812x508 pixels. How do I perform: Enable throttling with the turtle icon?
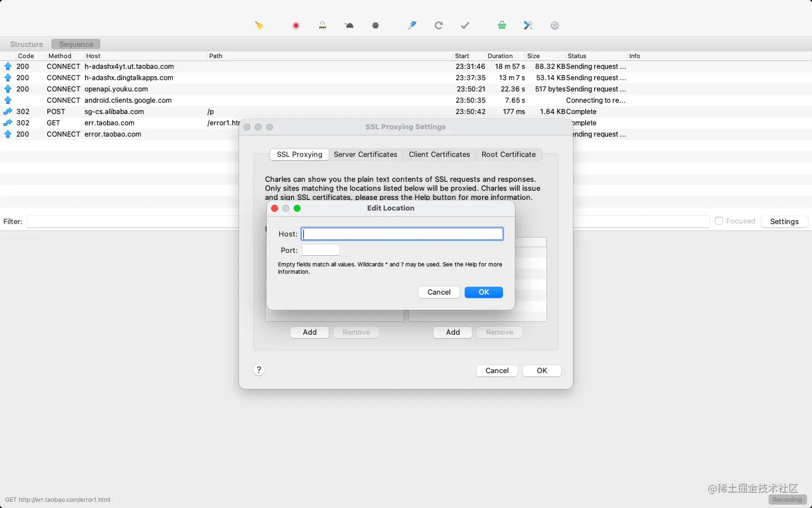[x=350, y=25]
